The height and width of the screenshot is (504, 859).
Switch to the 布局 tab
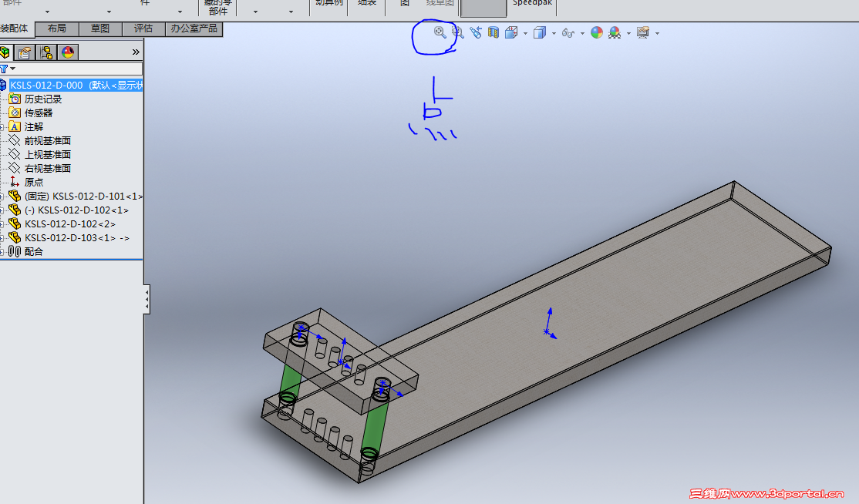[57, 29]
